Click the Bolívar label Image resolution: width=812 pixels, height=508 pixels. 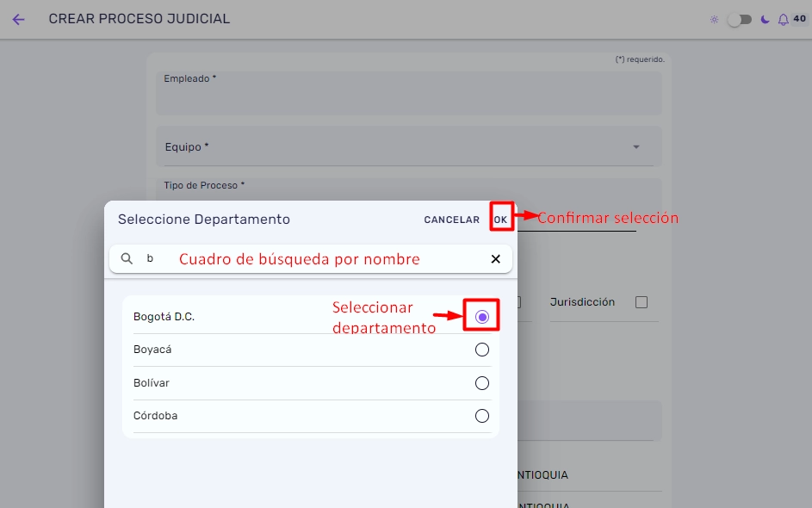pyautogui.click(x=152, y=383)
